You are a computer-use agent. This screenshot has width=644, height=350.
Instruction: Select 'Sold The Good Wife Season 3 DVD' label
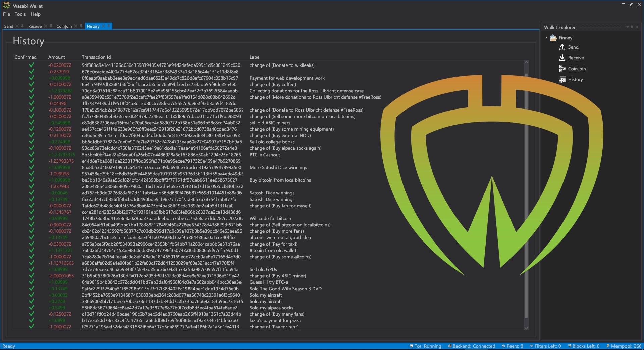point(285,289)
